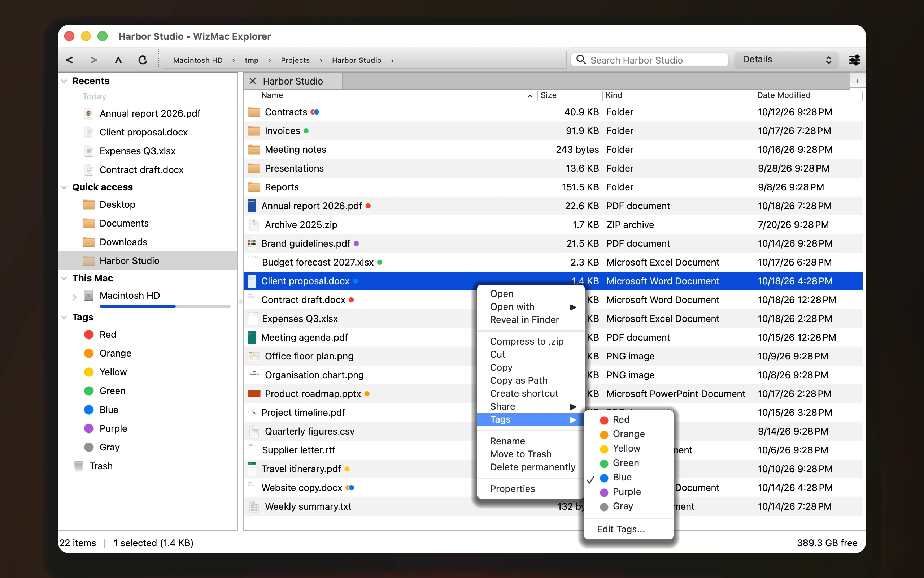The width and height of the screenshot is (924, 578).
Task: Click the Macintosh HD storage usage bar
Action: [x=165, y=306]
